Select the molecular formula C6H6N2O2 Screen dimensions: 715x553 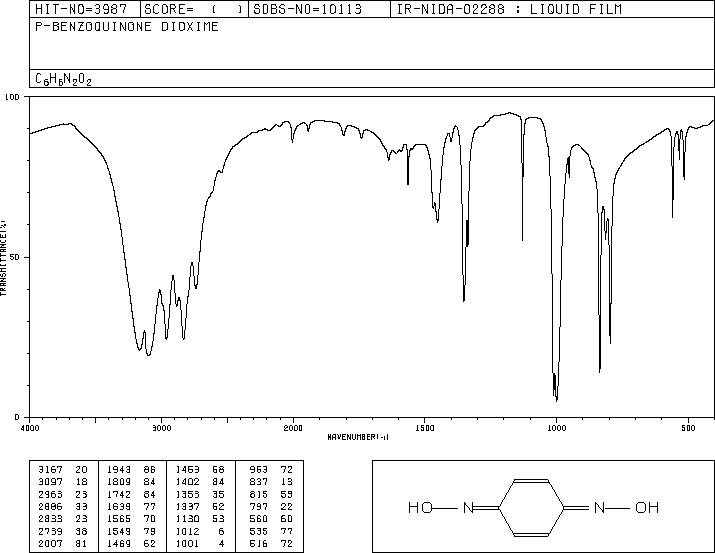[63, 79]
